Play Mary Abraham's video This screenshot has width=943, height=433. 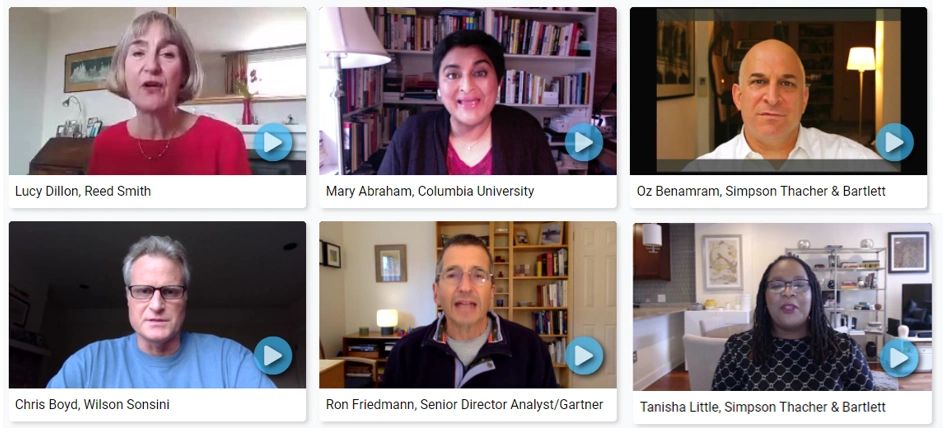pyautogui.click(x=583, y=143)
